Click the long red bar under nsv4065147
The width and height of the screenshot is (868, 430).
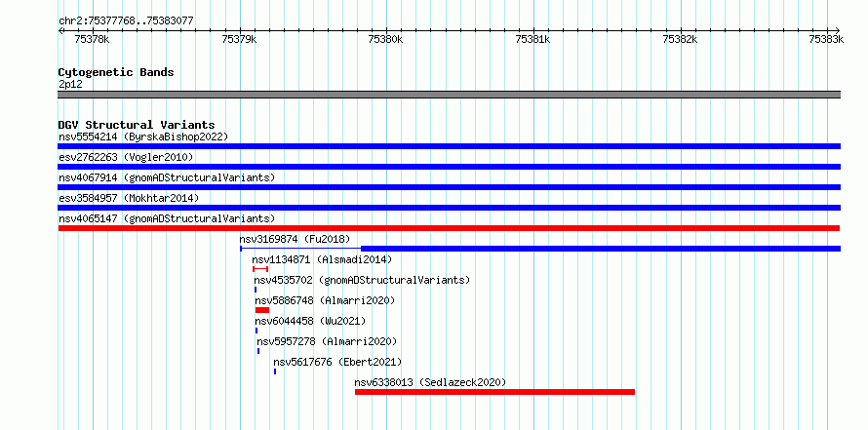pyautogui.click(x=449, y=228)
